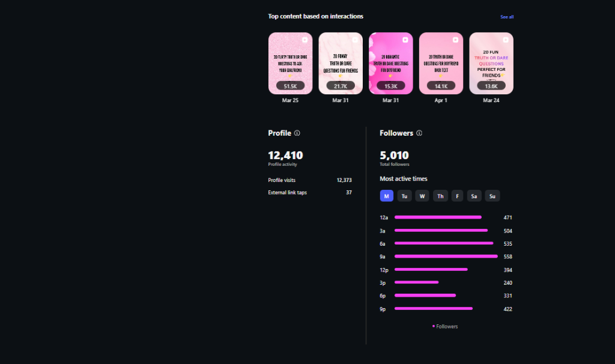The image size is (615, 364).
Task: Click the reel icon on the 15.3K thumbnail
Action: click(x=405, y=40)
